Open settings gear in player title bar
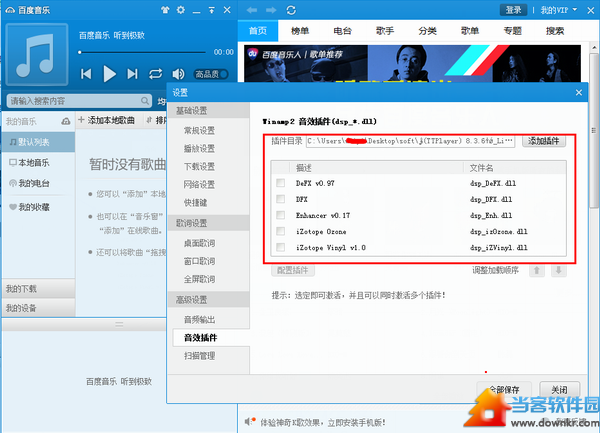Viewport: 600px width, 433px height. [181, 10]
